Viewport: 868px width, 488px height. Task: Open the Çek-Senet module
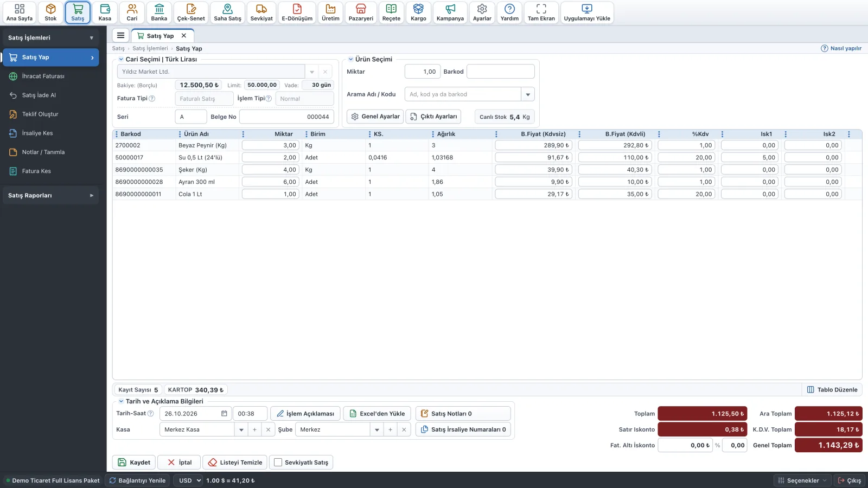point(191,12)
